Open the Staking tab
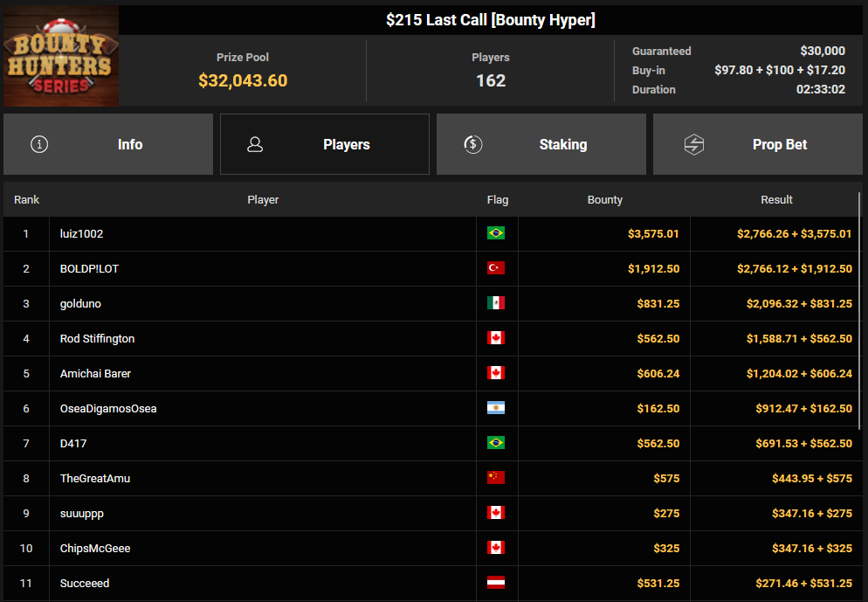Screen dimensions: 868x602 click(x=541, y=144)
